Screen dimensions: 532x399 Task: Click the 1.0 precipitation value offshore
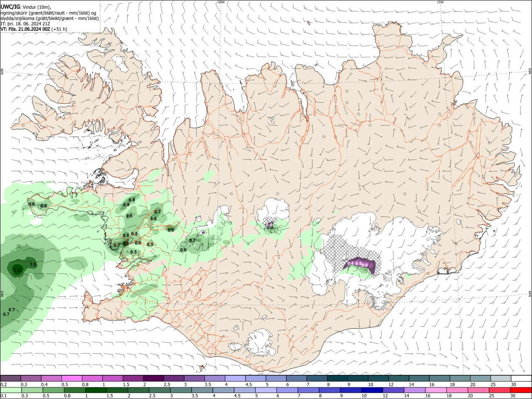click(x=33, y=264)
